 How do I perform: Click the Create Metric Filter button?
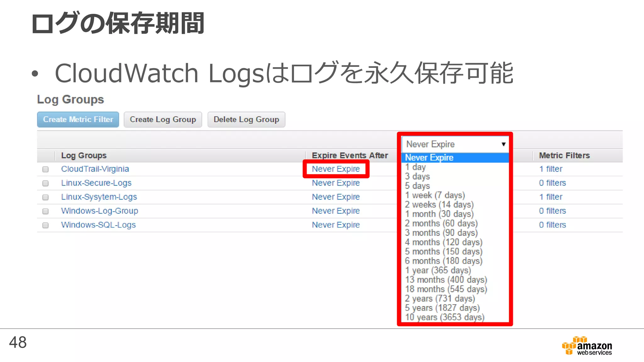(x=78, y=119)
